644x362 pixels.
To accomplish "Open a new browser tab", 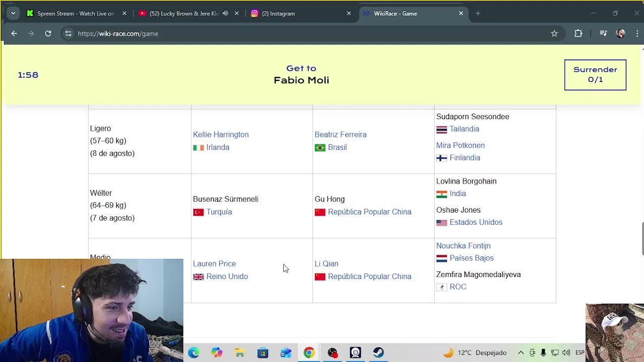I will (x=478, y=14).
